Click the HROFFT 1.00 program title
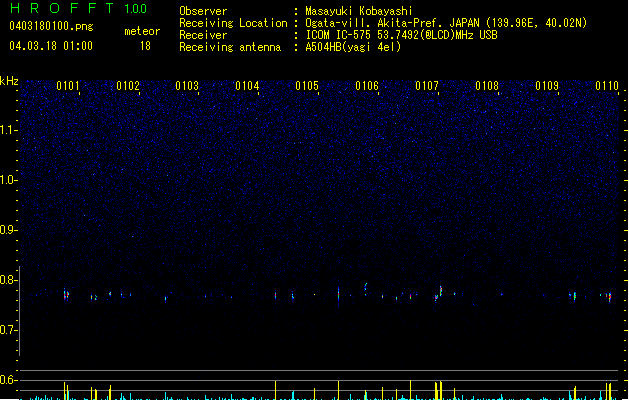Screen dimensions: 629x400 [x=79, y=8]
